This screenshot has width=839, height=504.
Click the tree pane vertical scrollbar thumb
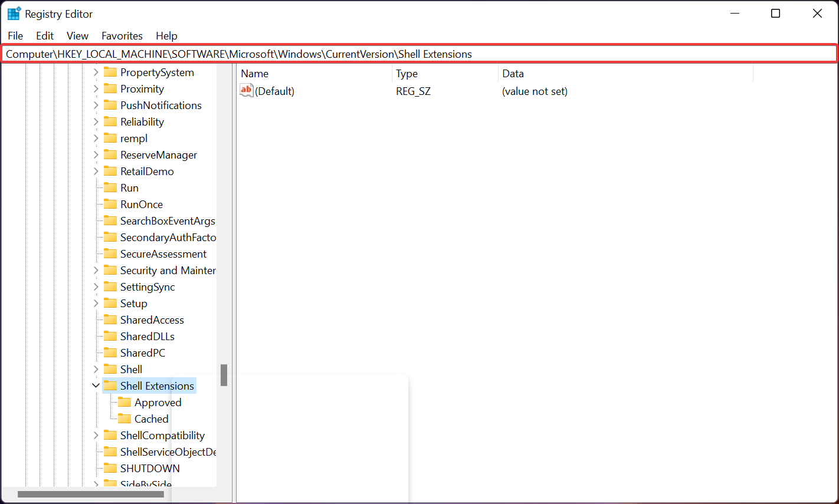click(224, 375)
